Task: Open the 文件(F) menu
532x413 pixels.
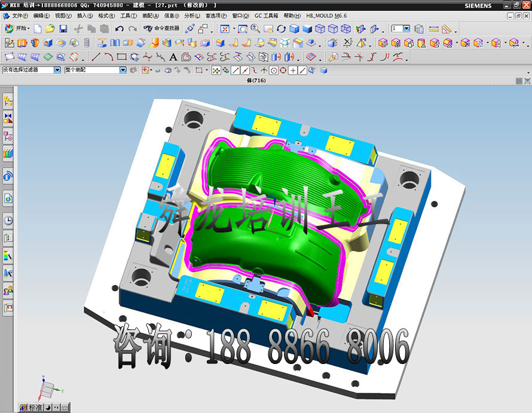Action: (x=20, y=16)
